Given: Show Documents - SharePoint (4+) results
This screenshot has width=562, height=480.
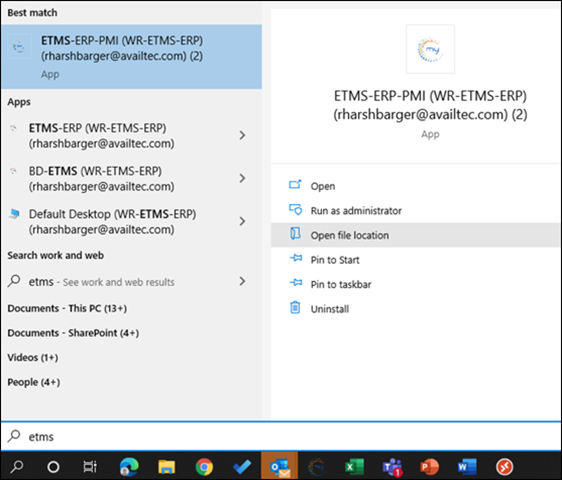Looking at the screenshot, I should [73, 333].
